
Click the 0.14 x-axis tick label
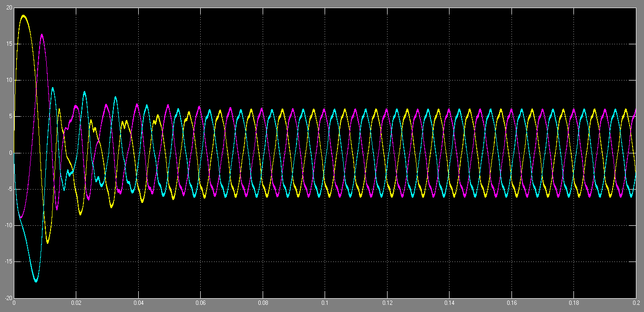pyautogui.click(x=450, y=302)
